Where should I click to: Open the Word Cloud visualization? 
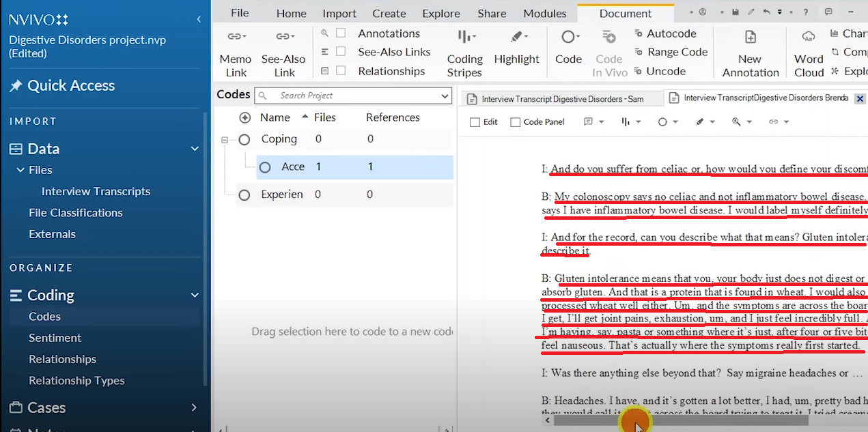tap(808, 53)
